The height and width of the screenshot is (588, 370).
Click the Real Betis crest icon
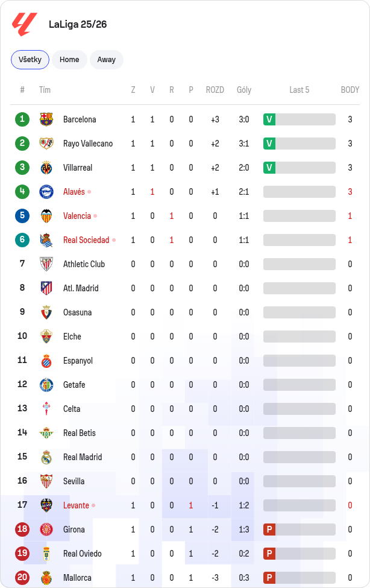46,433
